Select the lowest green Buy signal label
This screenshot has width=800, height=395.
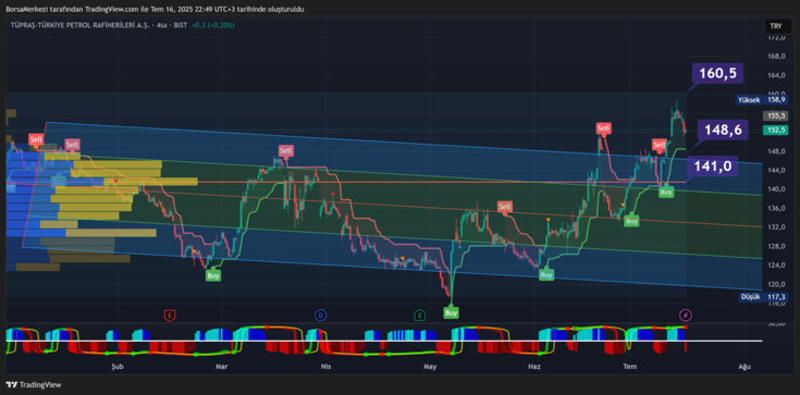(x=451, y=312)
